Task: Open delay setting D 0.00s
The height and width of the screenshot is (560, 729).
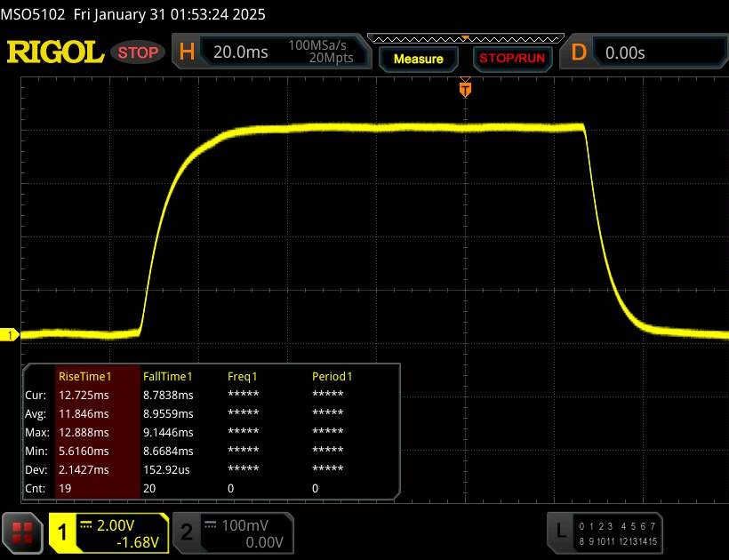Action: (x=645, y=52)
